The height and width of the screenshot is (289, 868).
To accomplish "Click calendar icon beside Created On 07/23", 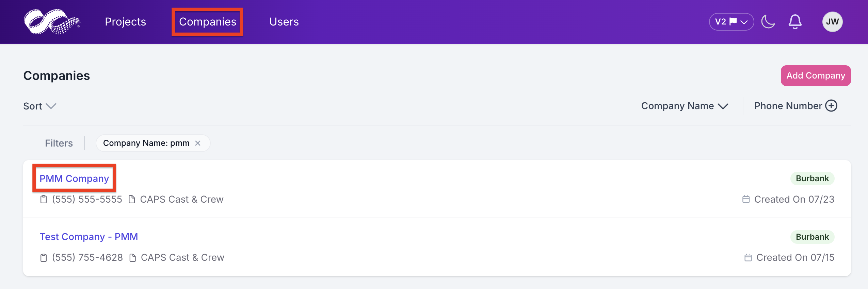I will pyautogui.click(x=746, y=199).
